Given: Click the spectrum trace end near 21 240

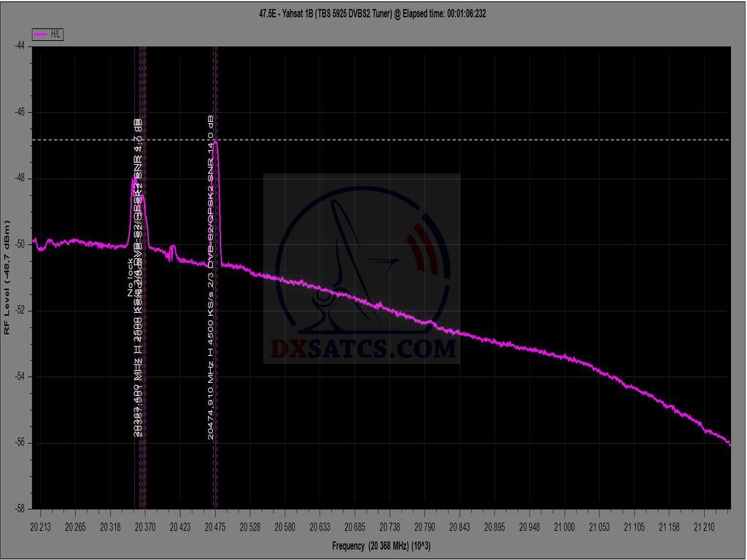Looking at the screenshot, I should [x=728, y=443].
